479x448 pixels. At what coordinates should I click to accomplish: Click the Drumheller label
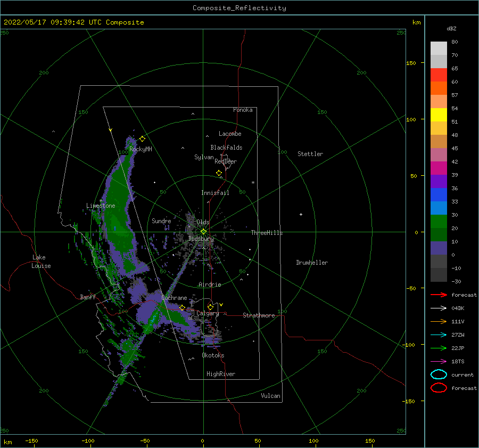tap(312, 263)
